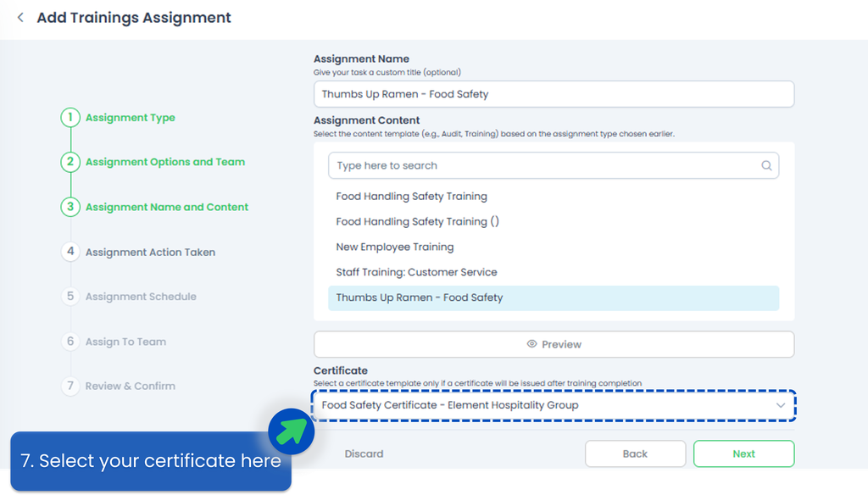Viewport: 868px width, 495px height.
Task: Click step 6 circle in the wizard
Action: [71, 342]
